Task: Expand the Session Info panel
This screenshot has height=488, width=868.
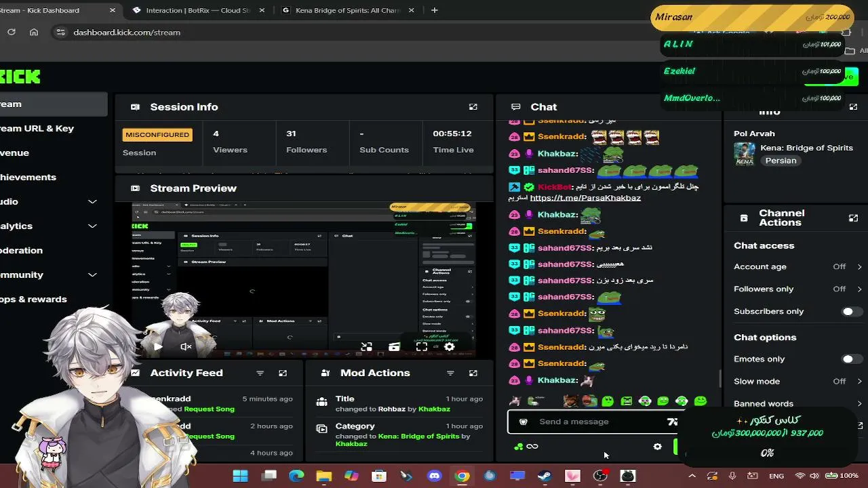Action: coord(473,107)
